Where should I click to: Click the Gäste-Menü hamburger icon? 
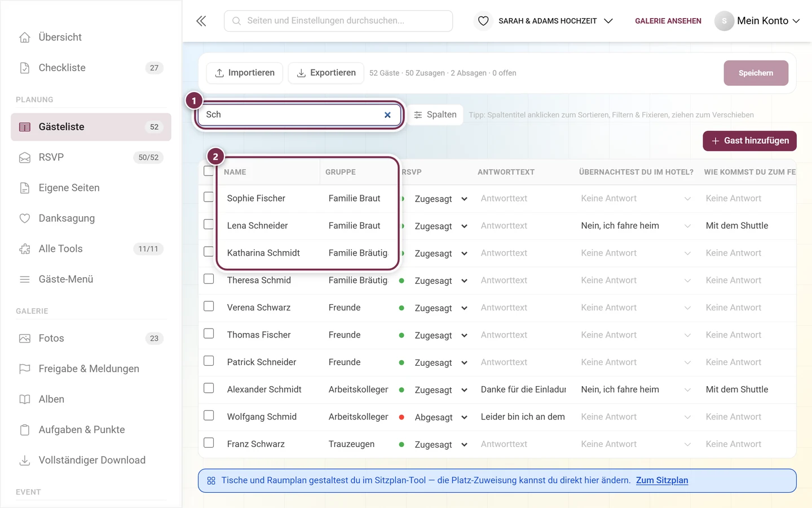click(25, 279)
